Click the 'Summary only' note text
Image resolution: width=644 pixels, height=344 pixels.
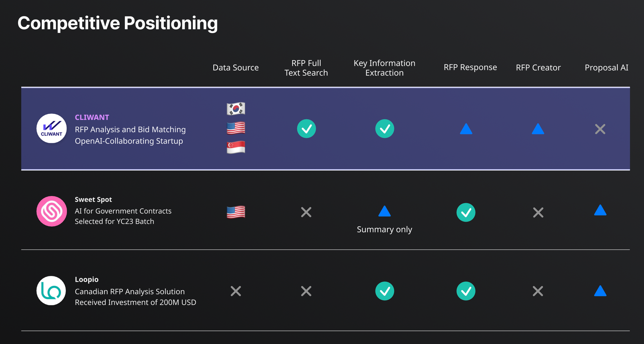(384, 229)
